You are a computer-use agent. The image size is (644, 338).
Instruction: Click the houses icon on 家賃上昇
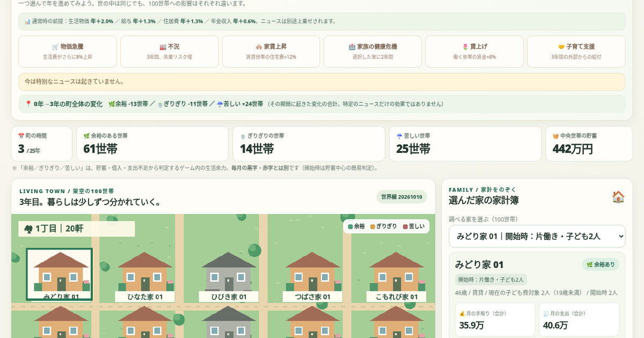coord(259,47)
